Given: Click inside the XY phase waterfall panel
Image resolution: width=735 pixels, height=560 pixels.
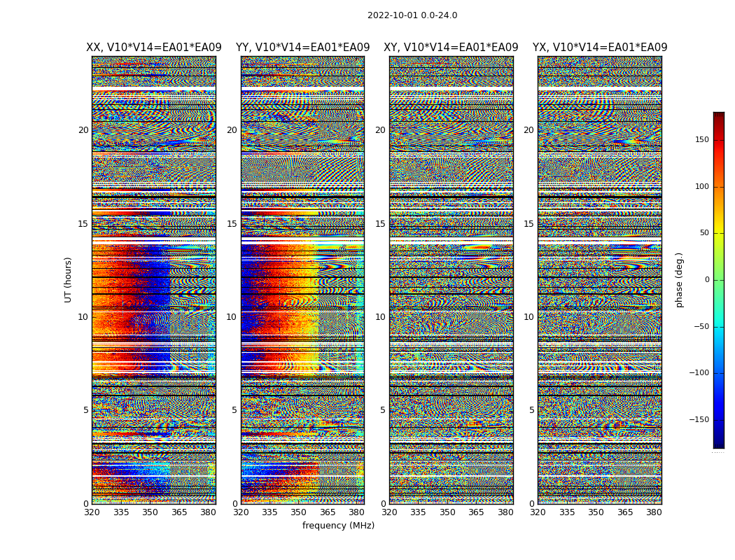Looking at the screenshot, I should tap(451, 280).
